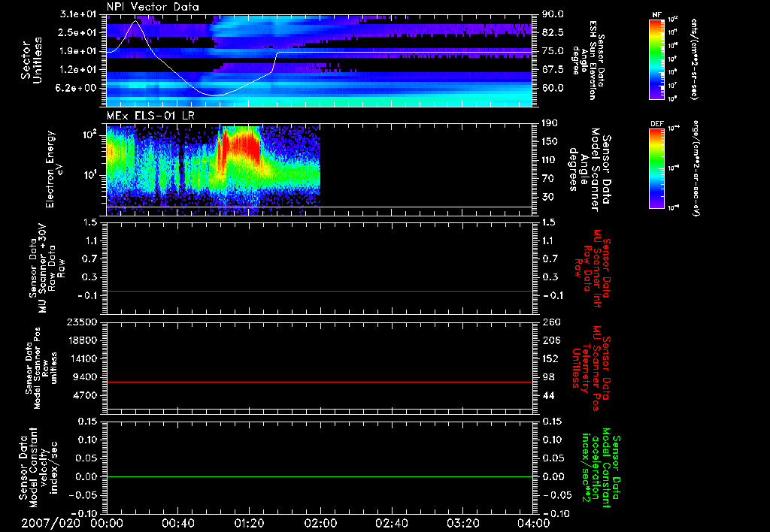Click the '10¹' electron energy tick label
The image size is (770, 532).
tap(90, 175)
